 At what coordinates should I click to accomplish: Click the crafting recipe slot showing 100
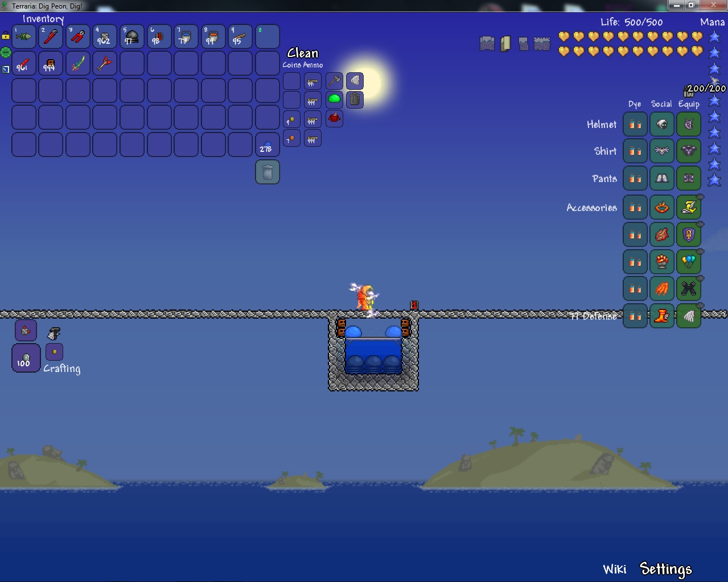coord(26,358)
